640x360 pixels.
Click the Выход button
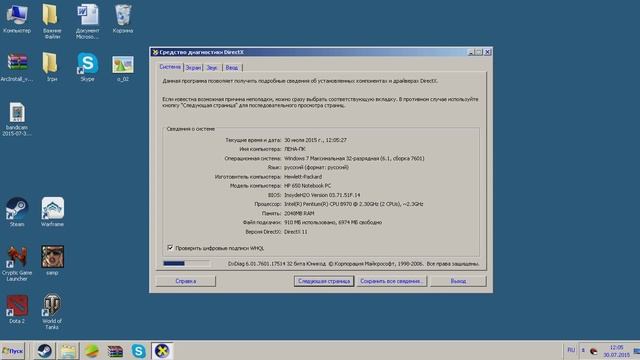tap(458, 281)
